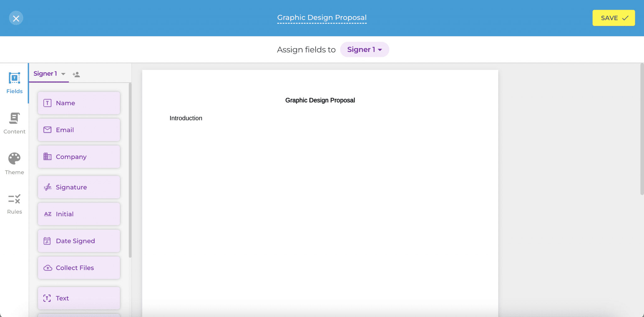Select the Initial field button
The width and height of the screenshot is (644, 317).
(x=79, y=214)
